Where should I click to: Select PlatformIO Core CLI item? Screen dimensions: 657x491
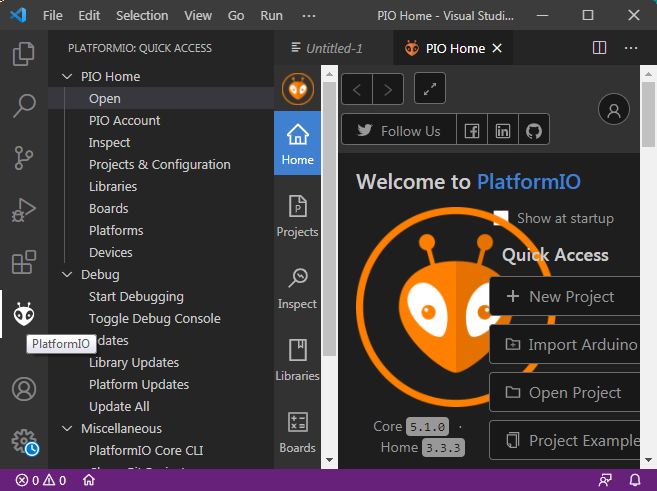pyautogui.click(x=161, y=450)
